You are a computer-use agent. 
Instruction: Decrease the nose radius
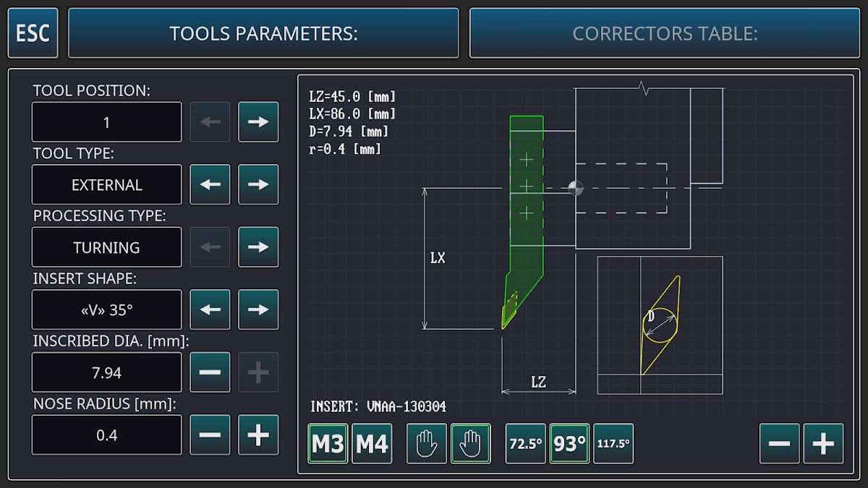(210, 435)
